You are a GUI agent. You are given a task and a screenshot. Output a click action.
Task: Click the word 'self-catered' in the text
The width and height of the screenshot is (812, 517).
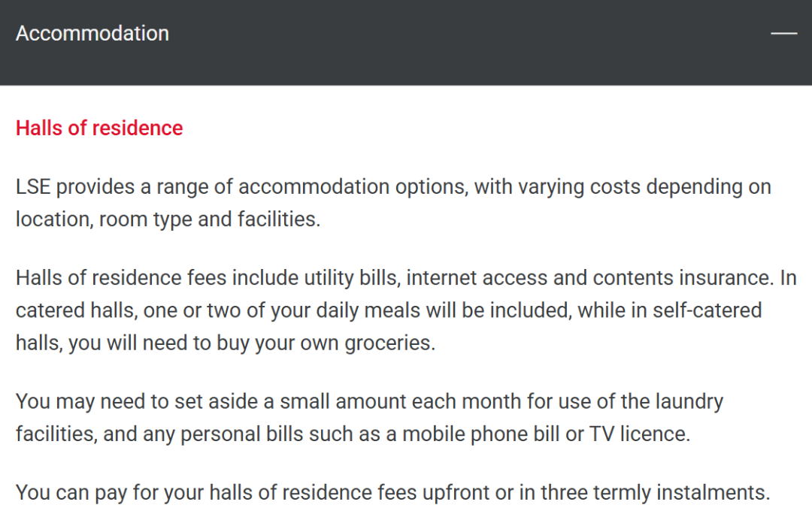pos(707,310)
